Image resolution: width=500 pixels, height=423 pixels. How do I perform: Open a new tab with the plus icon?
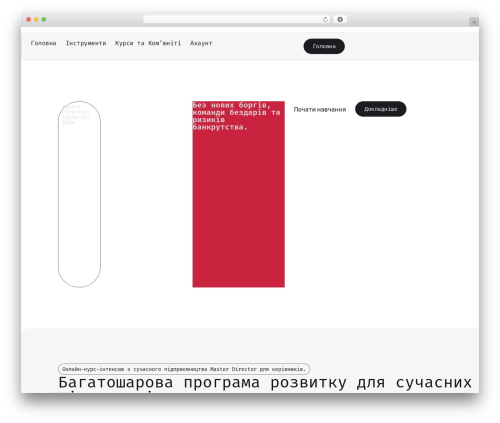(x=474, y=22)
